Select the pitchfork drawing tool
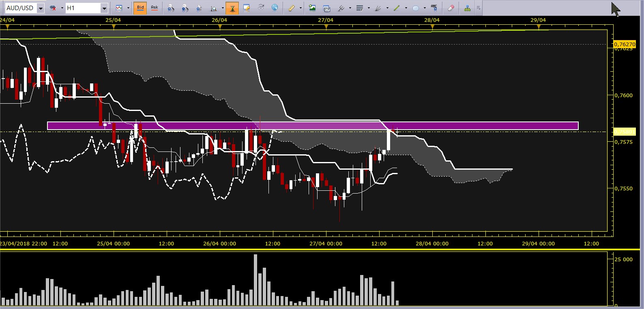The height and width of the screenshot is (309, 644). click(x=341, y=8)
